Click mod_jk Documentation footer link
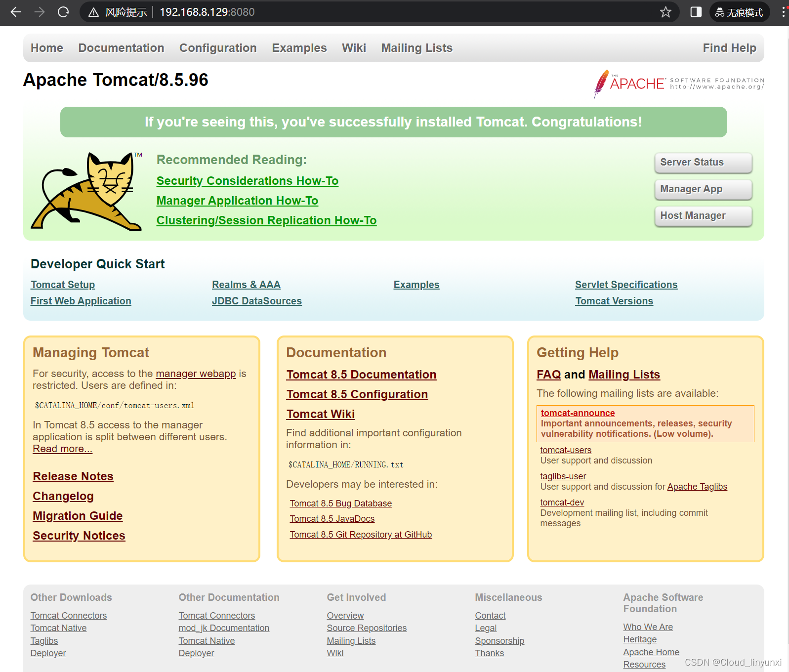789x672 pixels. [224, 628]
